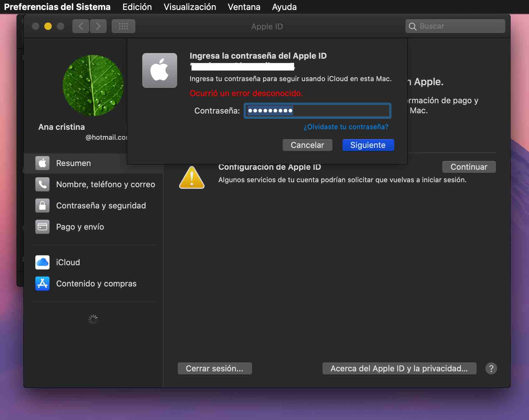529x420 pixels.
Task: Click the magnifying glass search icon
Action: (x=413, y=27)
